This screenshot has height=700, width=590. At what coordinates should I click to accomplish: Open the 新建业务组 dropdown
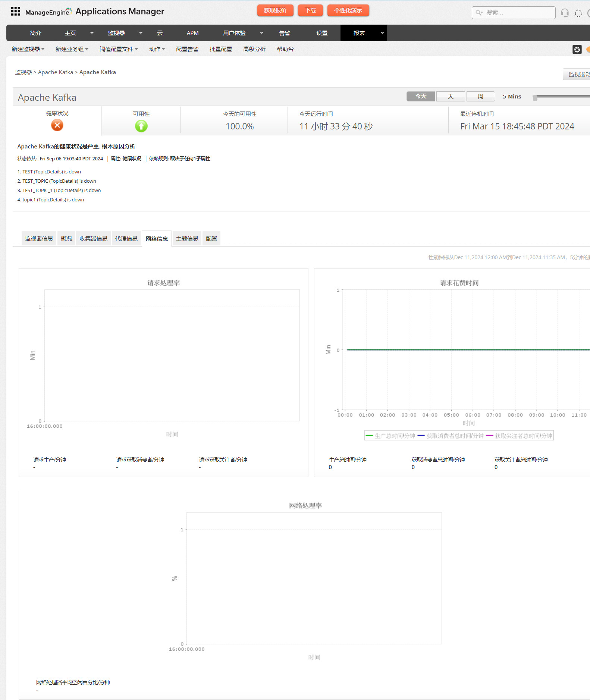coord(72,49)
